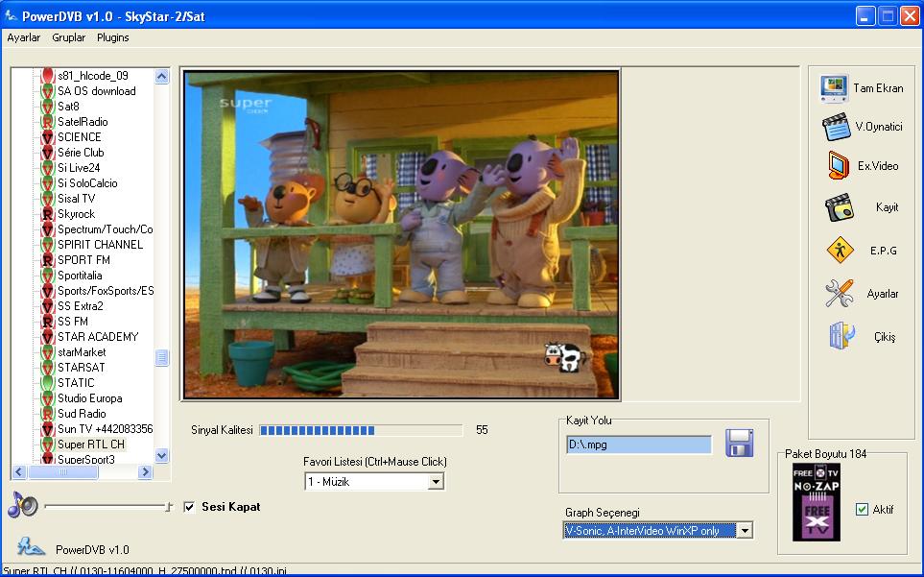Screen dimensions: 924x577
Task: Click the V icon beside SCIENCE channel
Action: (47, 137)
